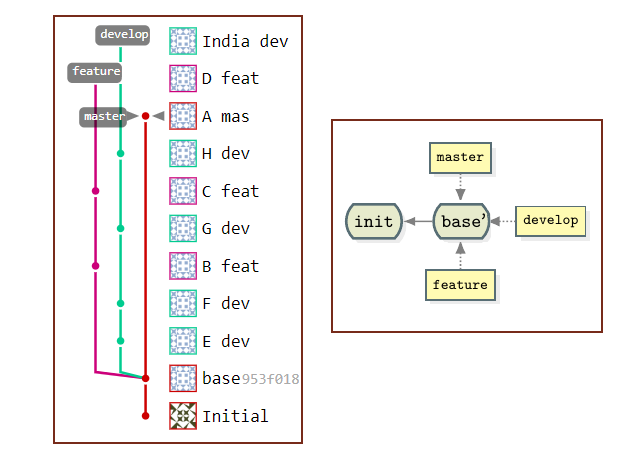The height and width of the screenshot is (468, 640).
Task: Click the avatar beside A mas commit
Action: click(183, 116)
